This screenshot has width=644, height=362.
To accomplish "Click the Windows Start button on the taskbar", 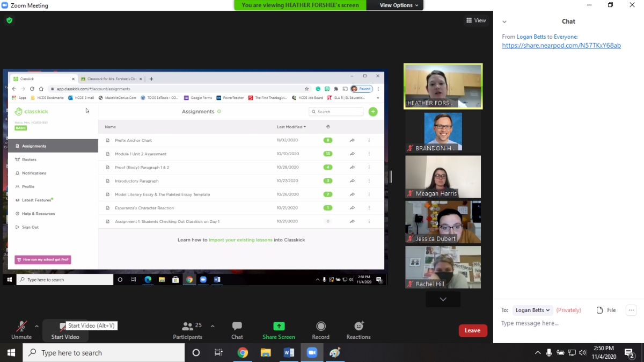I will coord(11,353).
